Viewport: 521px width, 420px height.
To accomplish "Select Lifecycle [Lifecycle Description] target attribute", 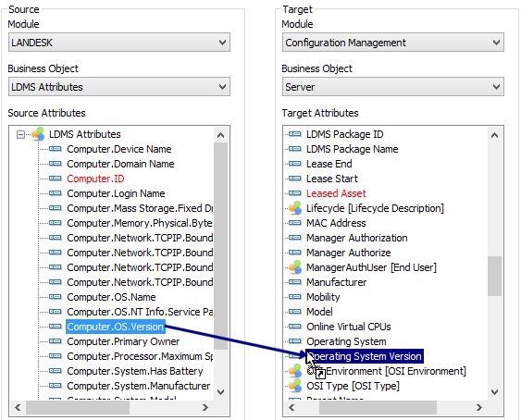I will pos(375,208).
